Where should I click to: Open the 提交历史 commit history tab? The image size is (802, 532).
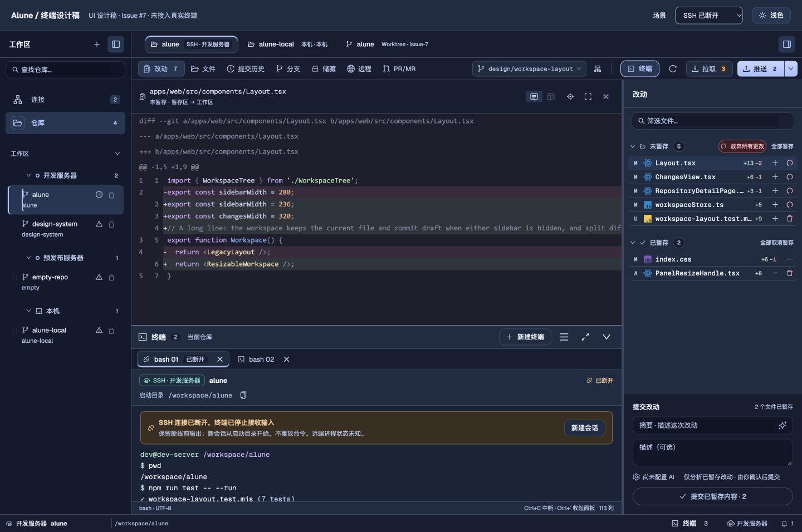(x=246, y=69)
